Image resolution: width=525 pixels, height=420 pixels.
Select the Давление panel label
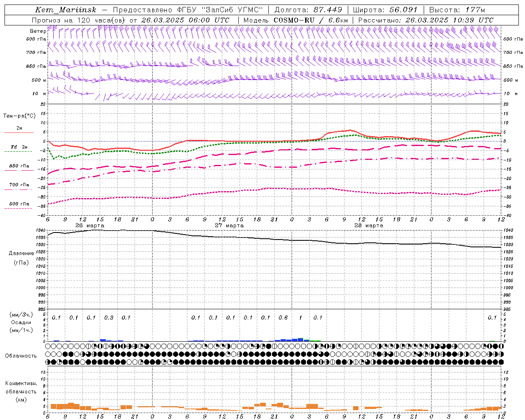coord(21,253)
